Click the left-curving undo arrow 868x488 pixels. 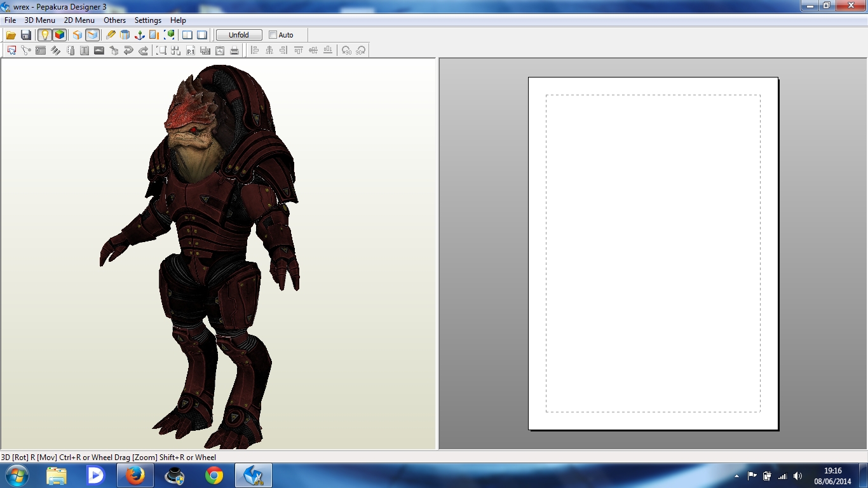click(x=128, y=50)
